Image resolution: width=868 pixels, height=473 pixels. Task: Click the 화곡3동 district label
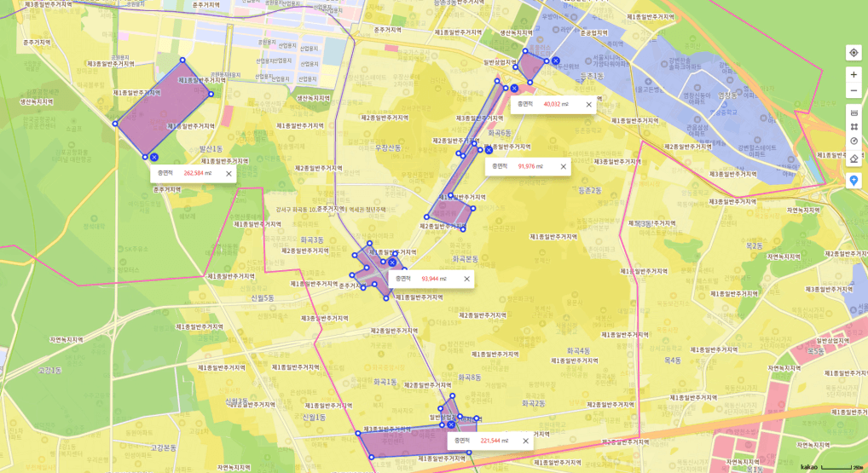coord(312,240)
